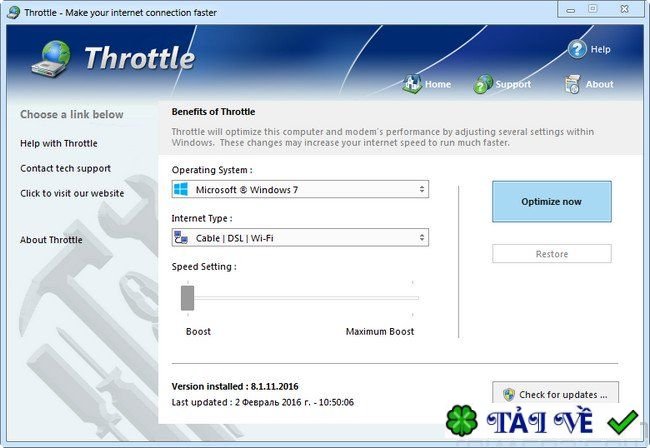The width and height of the screenshot is (650, 448).
Task: Click the Last updated date text
Action: [x=263, y=402]
